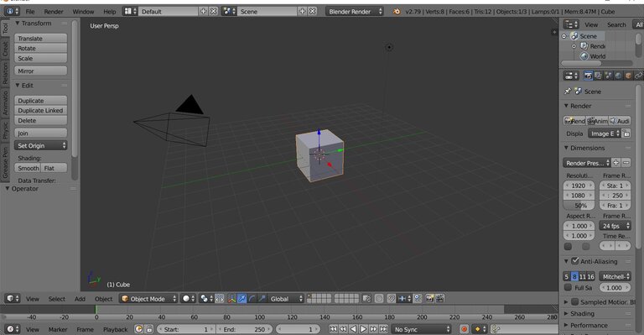Screen dimensions: 644x335
Task: Open the Render menu in the top bar
Action: pyautogui.click(x=54, y=12)
